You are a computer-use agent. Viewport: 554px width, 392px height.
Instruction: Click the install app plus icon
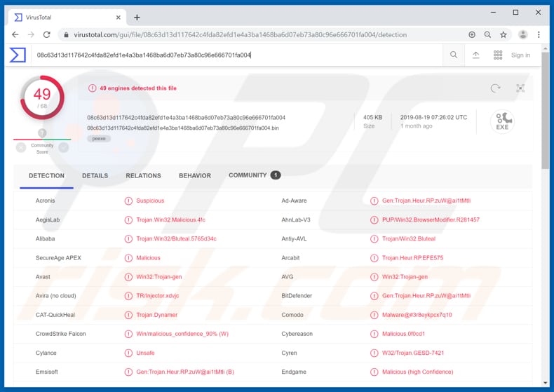pyautogui.click(x=472, y=34)
